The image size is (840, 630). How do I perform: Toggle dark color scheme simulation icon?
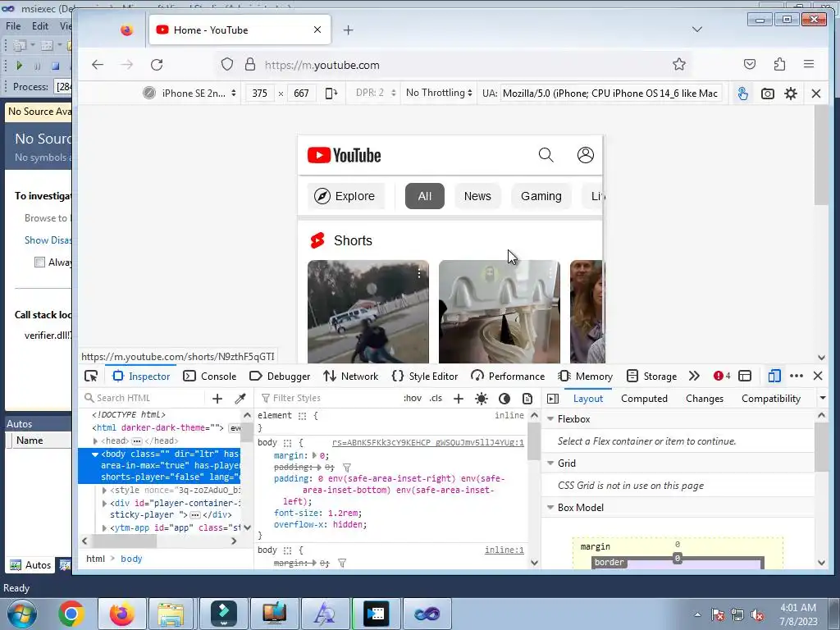tap(504, 398)
